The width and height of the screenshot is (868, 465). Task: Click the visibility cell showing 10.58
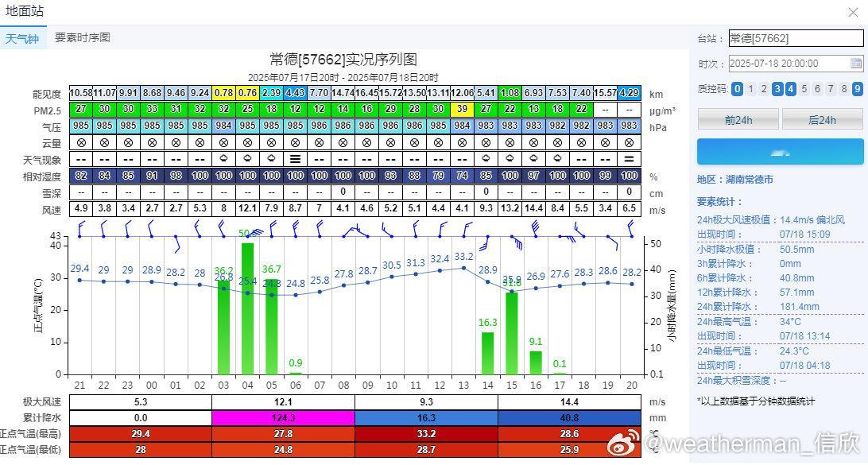(x=81, y=93)
